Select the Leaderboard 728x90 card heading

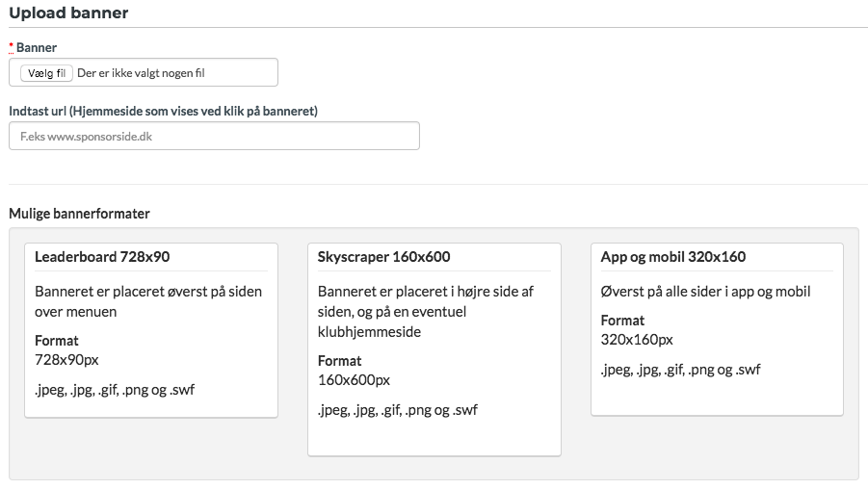coord(102,257)
